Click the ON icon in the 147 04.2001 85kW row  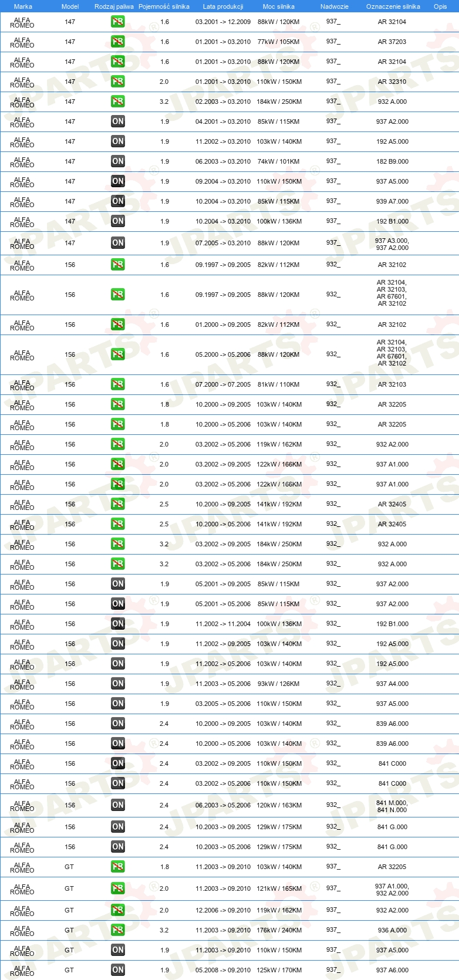118,121
